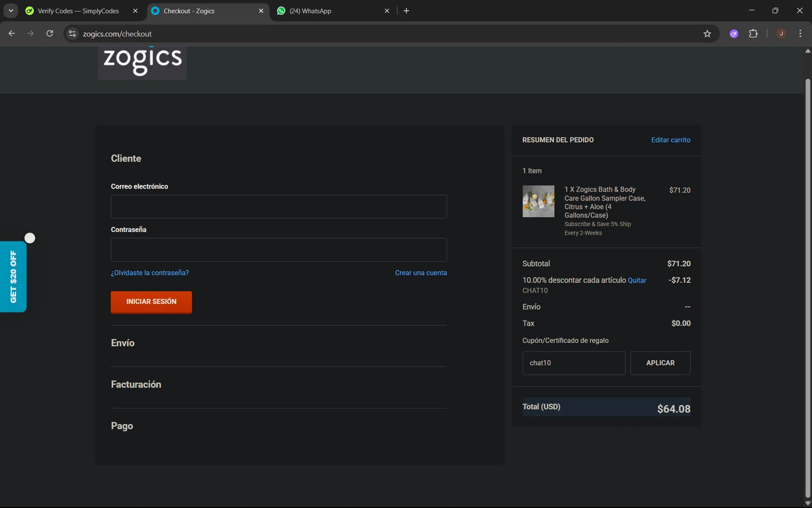Select the -$7.12 discount value
This screenshot has height=508, width=812.
pos(679,281)
